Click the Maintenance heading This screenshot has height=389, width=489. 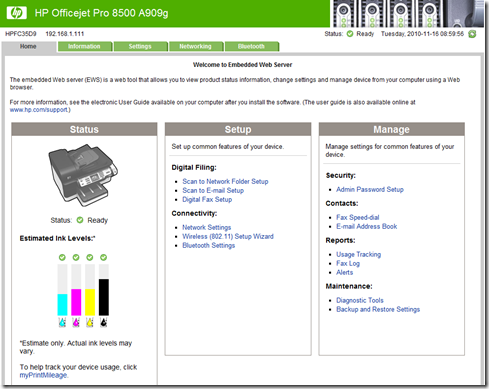click(349, 286)
